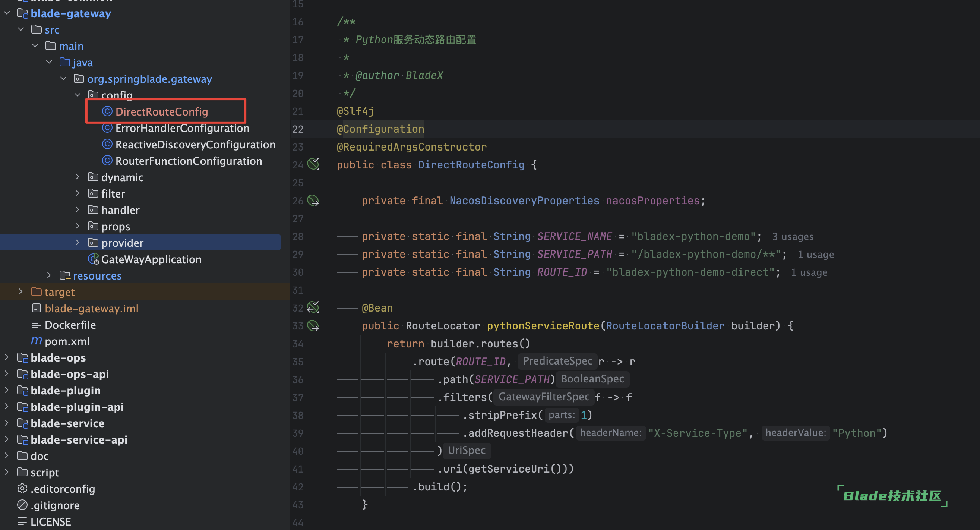Expand the provider package

(77, 242)
